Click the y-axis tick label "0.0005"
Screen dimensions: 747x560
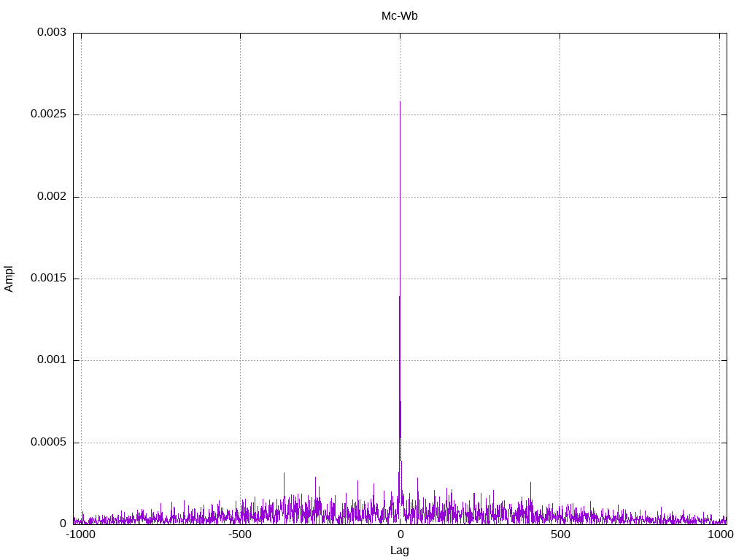[48, 443]
